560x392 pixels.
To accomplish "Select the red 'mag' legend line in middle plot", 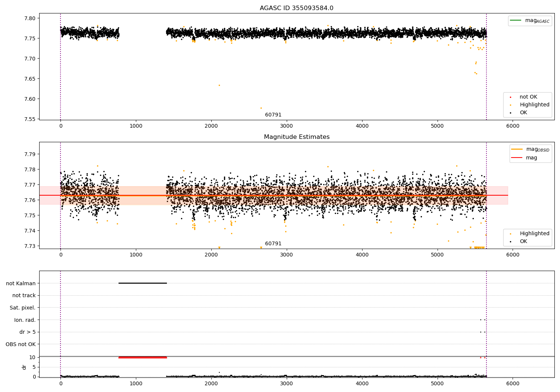I will tap(517, 158).
